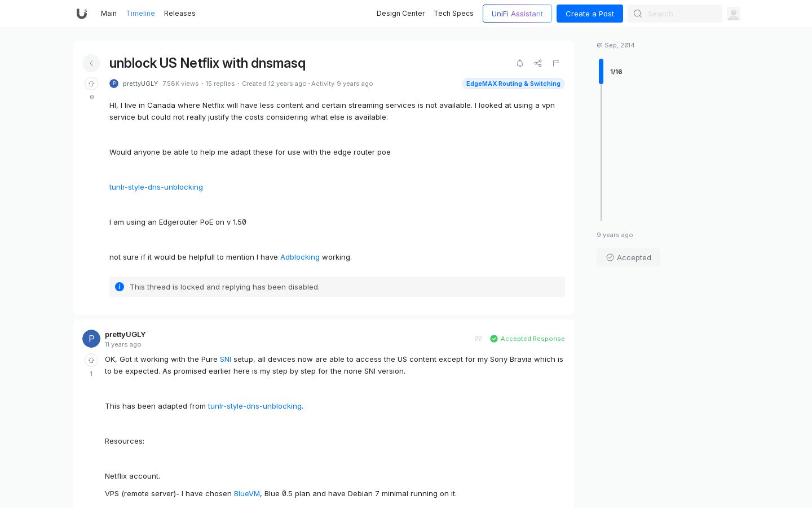Image resolution: width=812 pixels, height=508 pixels.
Task: Launch UniFi Assistant
Action: [x=517, y=14]
